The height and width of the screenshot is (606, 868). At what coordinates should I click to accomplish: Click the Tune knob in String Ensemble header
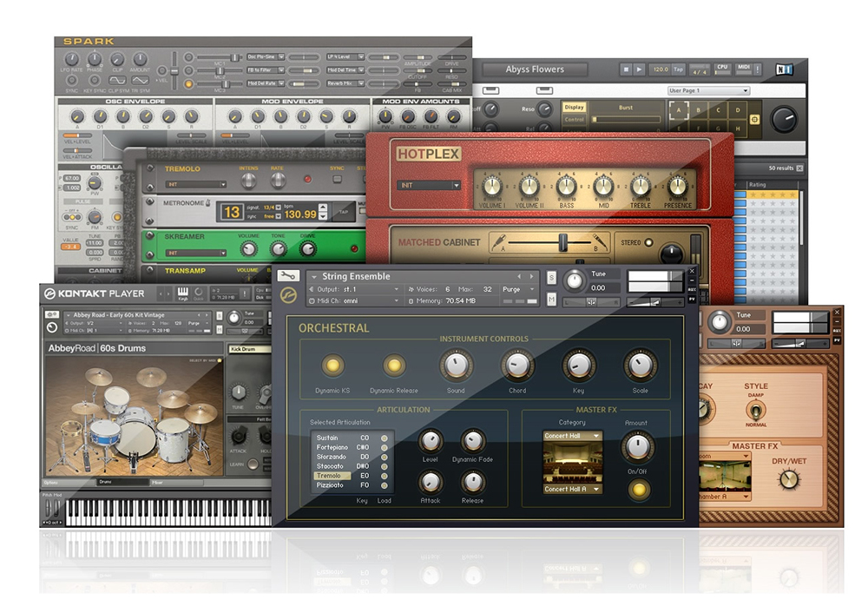coord(575,281)
